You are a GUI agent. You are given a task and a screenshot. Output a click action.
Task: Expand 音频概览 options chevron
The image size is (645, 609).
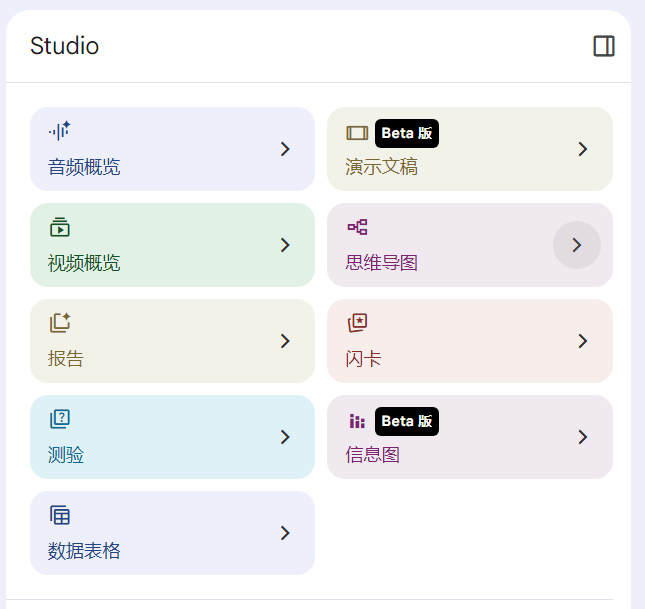[x=285, y=149]
